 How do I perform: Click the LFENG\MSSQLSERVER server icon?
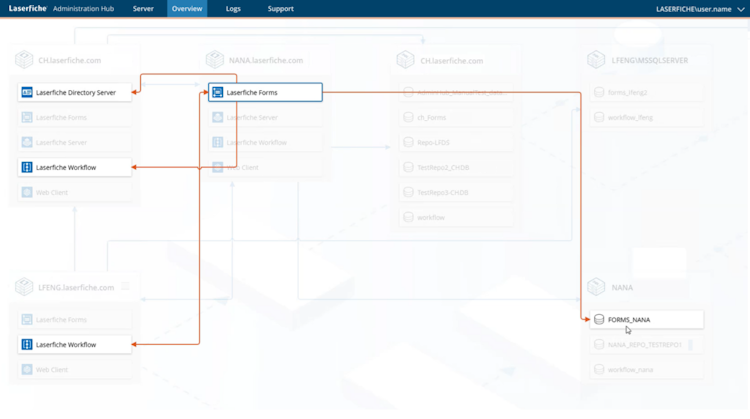click(596, 60)
